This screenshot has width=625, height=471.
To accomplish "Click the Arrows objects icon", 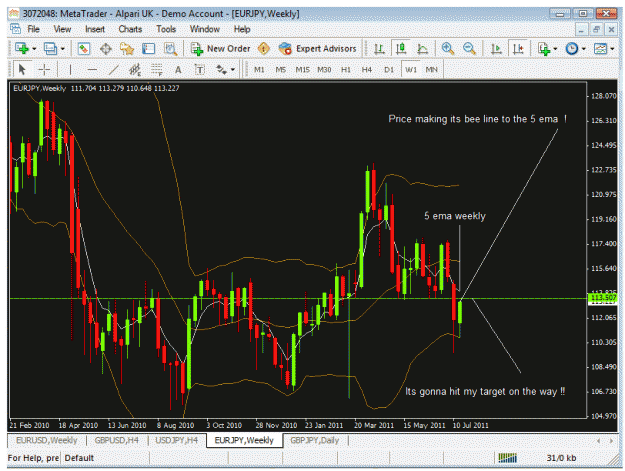I will 222,70.
